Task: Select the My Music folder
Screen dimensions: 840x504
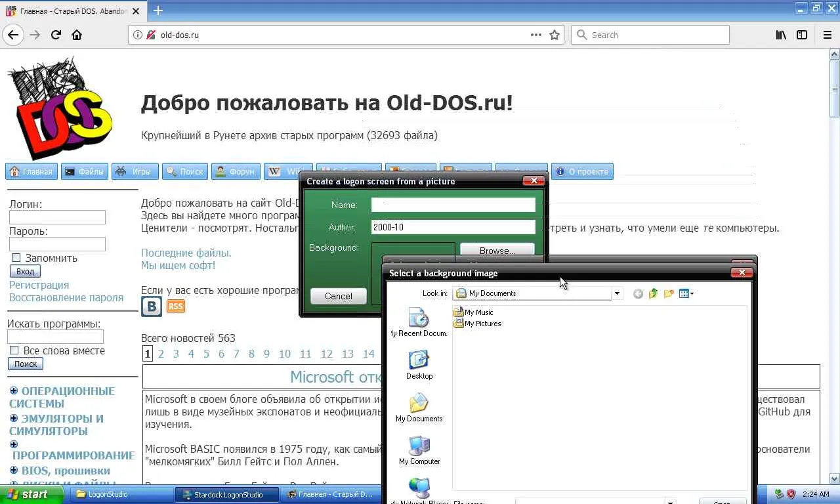Action: [x=473, y=312]
